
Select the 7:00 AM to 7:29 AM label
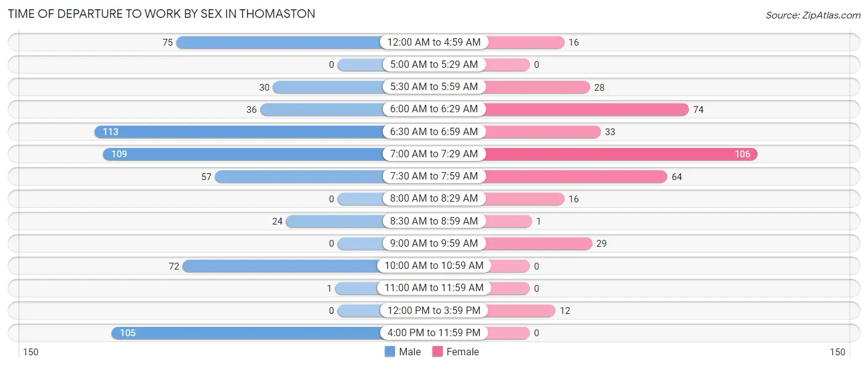[434, 154]
